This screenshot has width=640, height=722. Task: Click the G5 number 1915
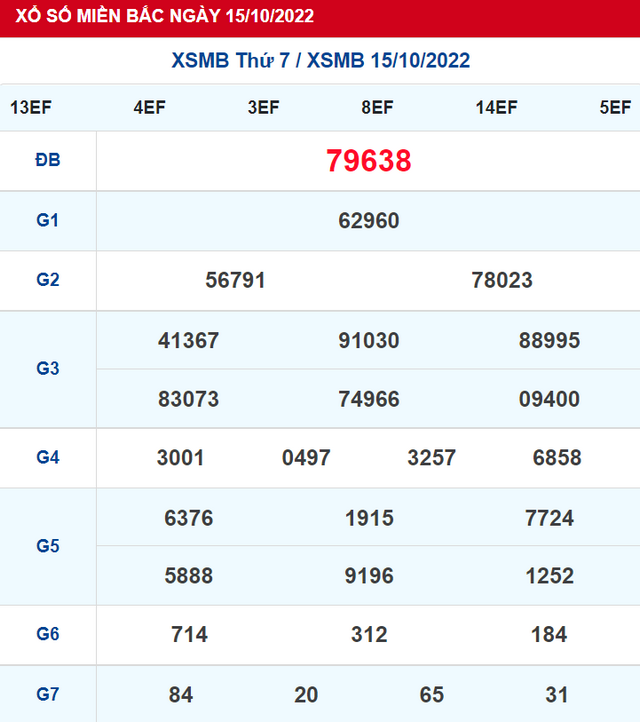[368, 518]
